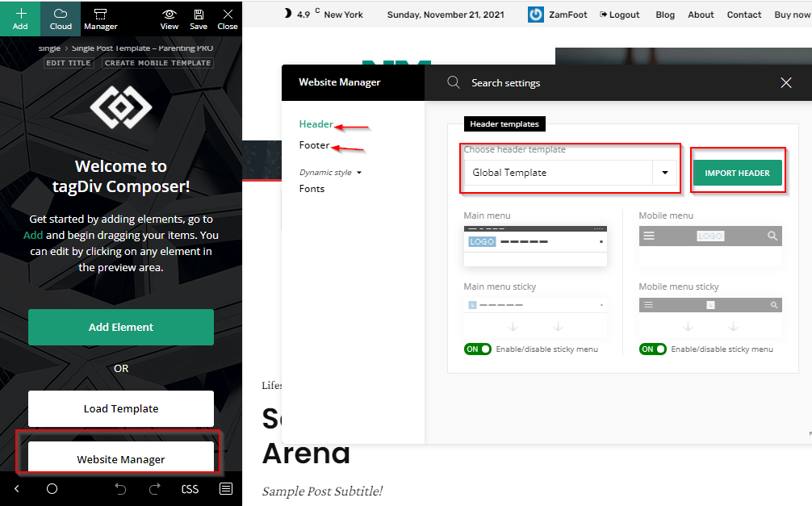This screenshot has height=506, width=812.
Task: Toggle main menu sticky switch
Action: tap(478, 349)
